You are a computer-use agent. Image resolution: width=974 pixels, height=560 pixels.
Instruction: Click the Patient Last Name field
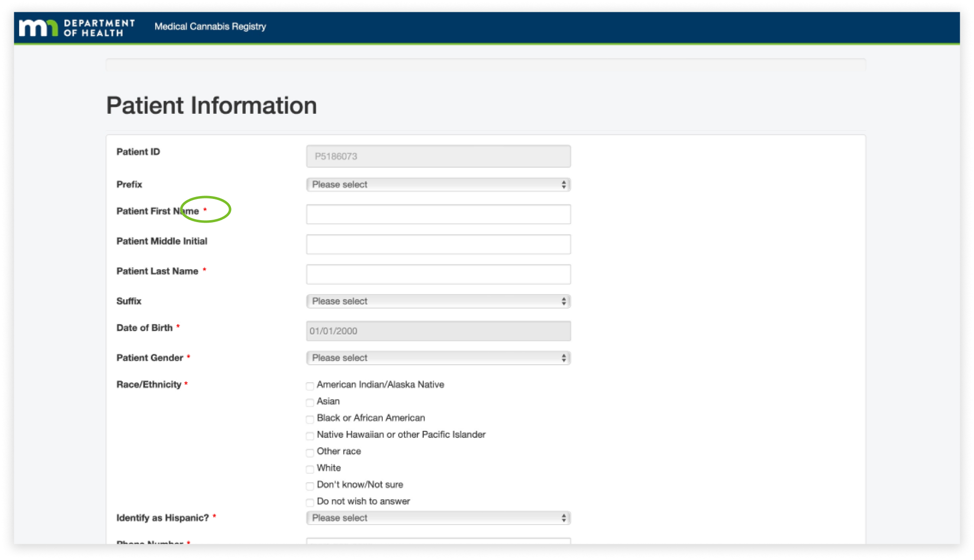coord(438,275)
